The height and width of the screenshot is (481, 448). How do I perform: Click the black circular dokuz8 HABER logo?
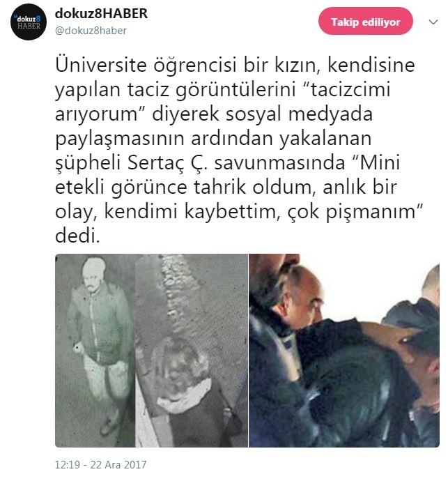[29, 22]
